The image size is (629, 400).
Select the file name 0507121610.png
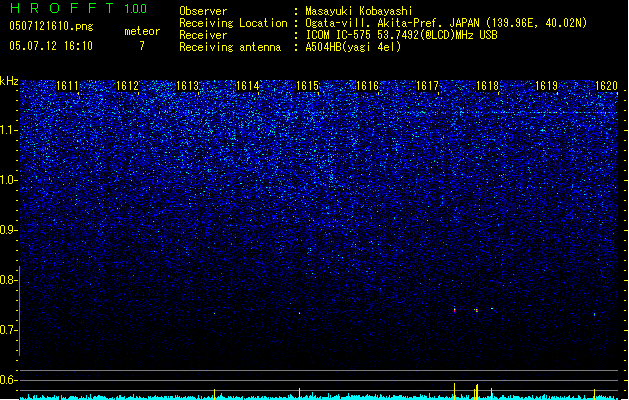tap(51, 26)
